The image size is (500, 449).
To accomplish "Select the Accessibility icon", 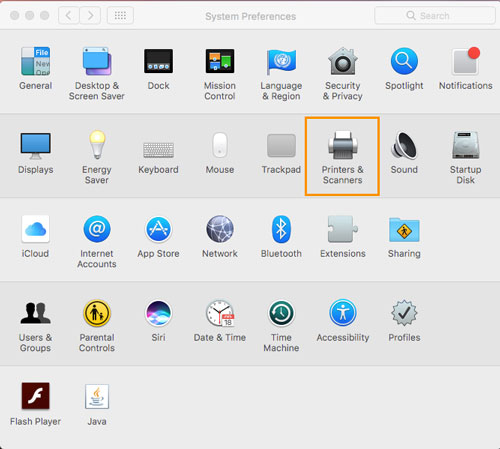I will click(343, 313).
